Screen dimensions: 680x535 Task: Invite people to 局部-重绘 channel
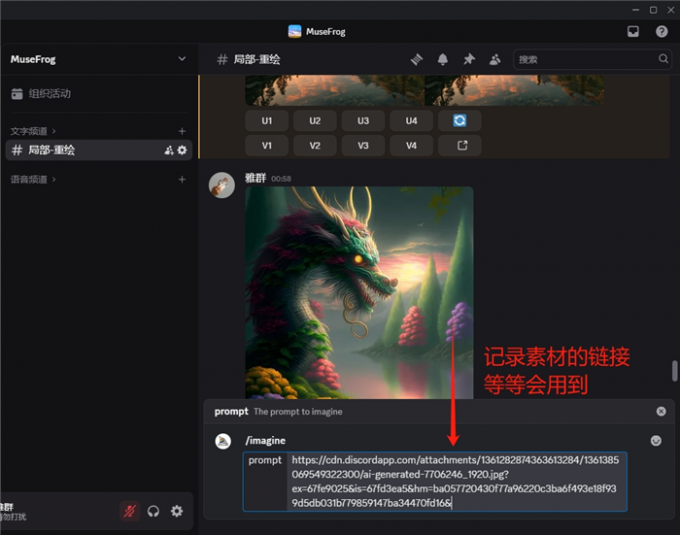tap(169, 150)
